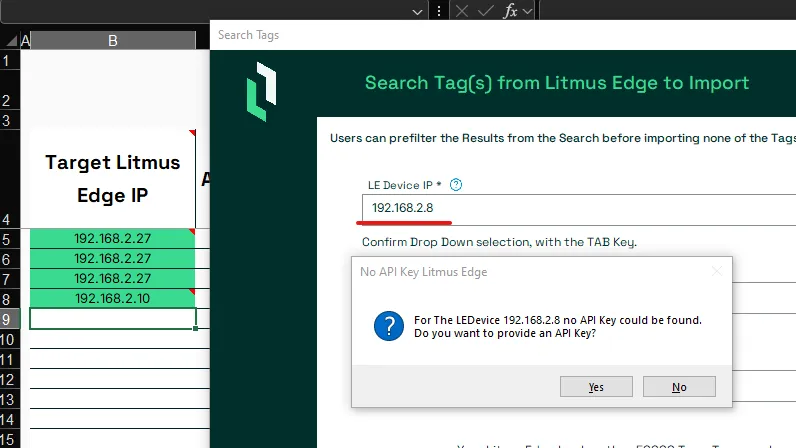Screen dimensions: 796x448
Task: Click the comment marker on cell B8
Action: point(192,292)
